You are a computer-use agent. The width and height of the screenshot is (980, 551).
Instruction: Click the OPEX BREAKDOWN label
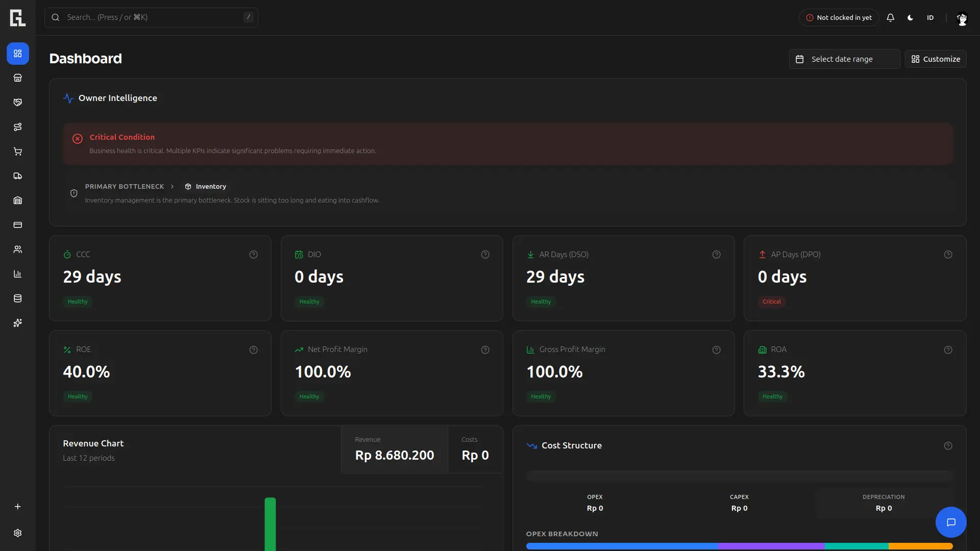pos(562,534)
